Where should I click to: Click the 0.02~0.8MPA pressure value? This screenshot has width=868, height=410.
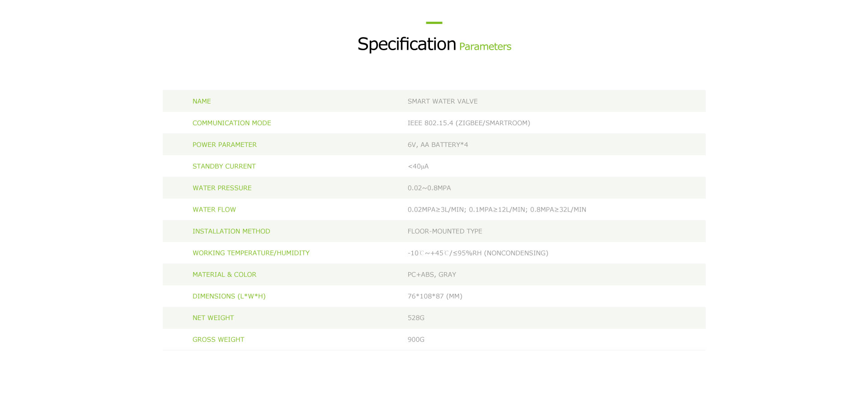429,188
